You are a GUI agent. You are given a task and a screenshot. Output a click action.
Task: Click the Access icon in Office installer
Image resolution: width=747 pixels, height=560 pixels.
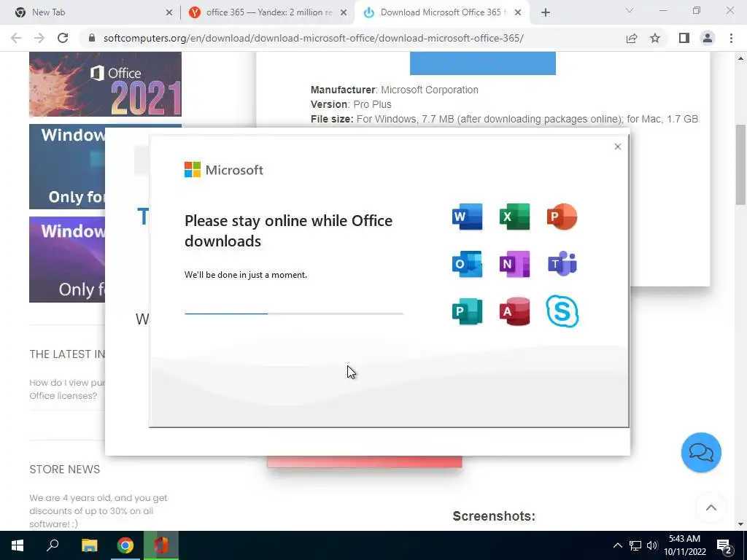click(514, 311)
